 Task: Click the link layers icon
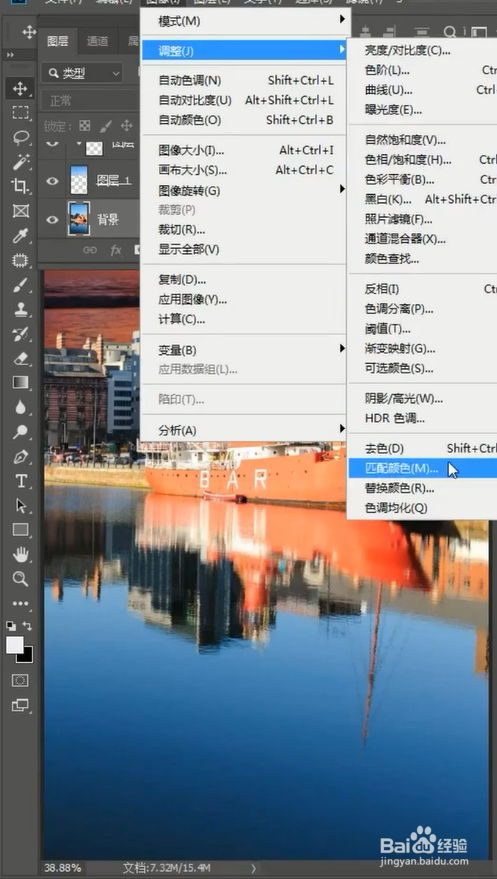coord(90,250)
